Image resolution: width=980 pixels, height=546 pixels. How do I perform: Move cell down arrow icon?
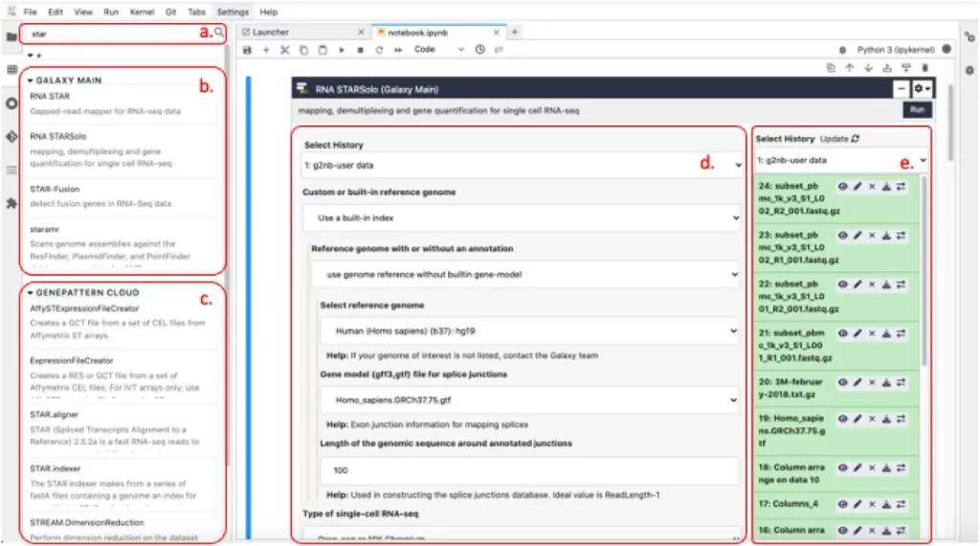868,68
